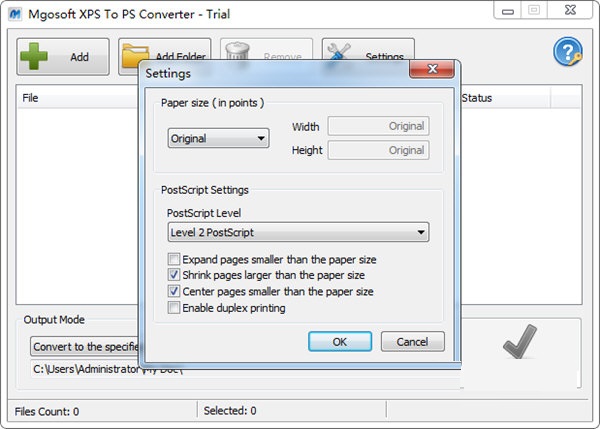This screenshot has height=429, width=600.
Task: Expand the PostScript Level dropdown
Action: pyautogui.click(x=298, y=232)
